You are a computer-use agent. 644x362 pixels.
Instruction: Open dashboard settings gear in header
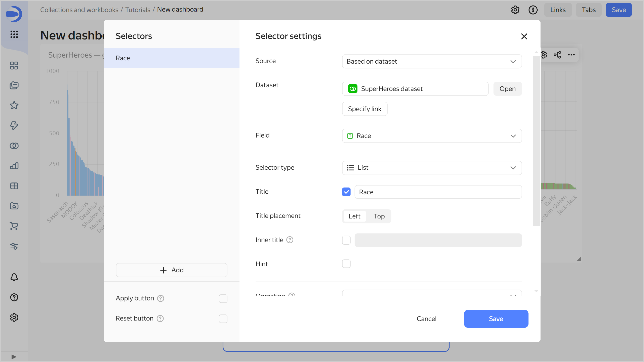click(x=515, y=10)
